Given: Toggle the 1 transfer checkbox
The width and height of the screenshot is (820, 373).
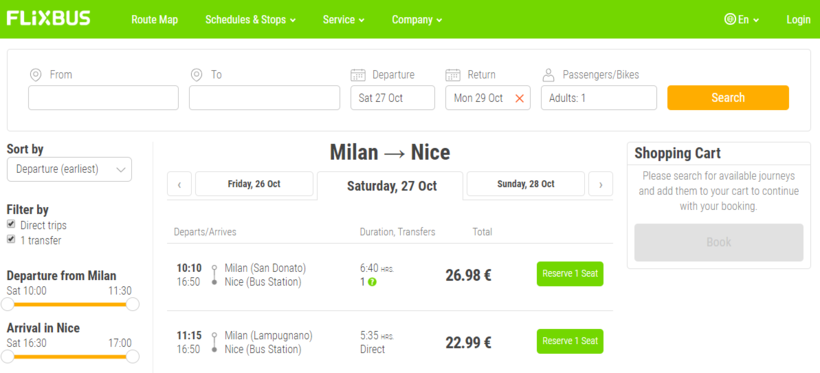Looking at the screenshot, I should [x=11, y=239].
